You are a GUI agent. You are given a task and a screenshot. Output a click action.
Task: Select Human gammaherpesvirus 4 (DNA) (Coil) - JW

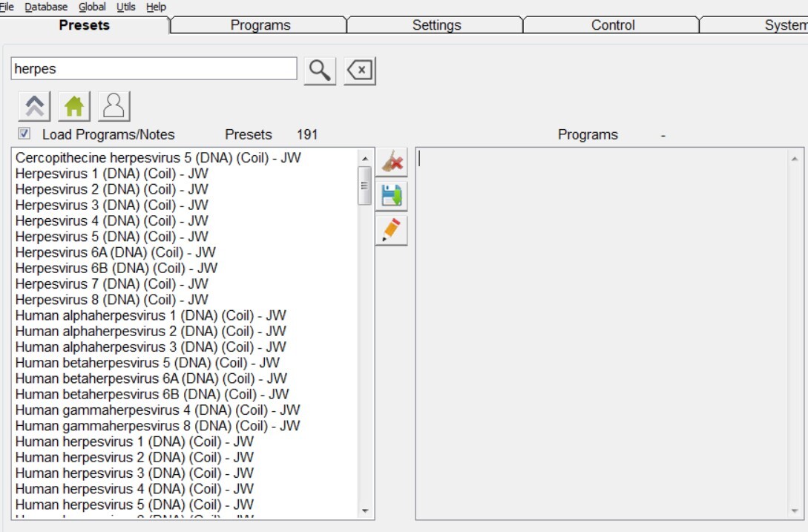(158, 410)
